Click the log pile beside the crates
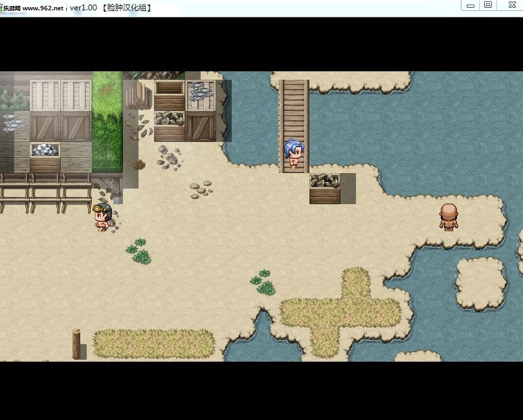Image resolution: width=523 pixels, height=420 pixels. pyautogui.click(x=139, y=95)
